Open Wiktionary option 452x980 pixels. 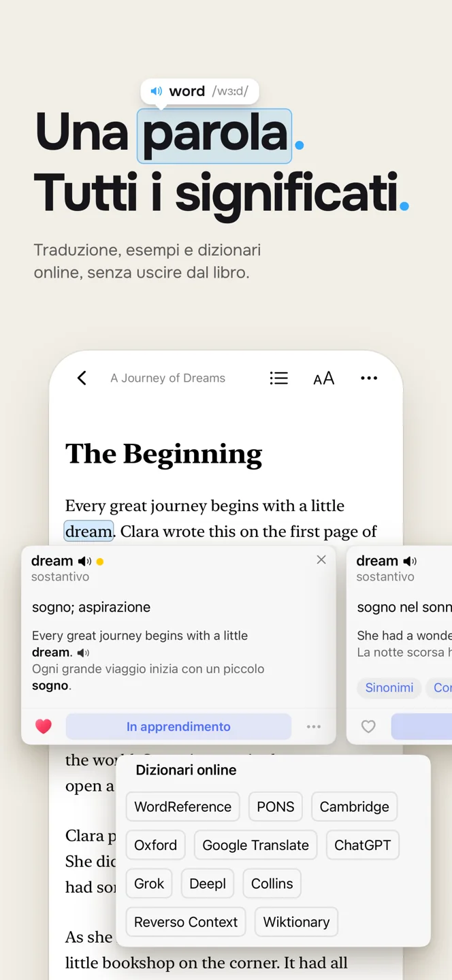point(296,922)
